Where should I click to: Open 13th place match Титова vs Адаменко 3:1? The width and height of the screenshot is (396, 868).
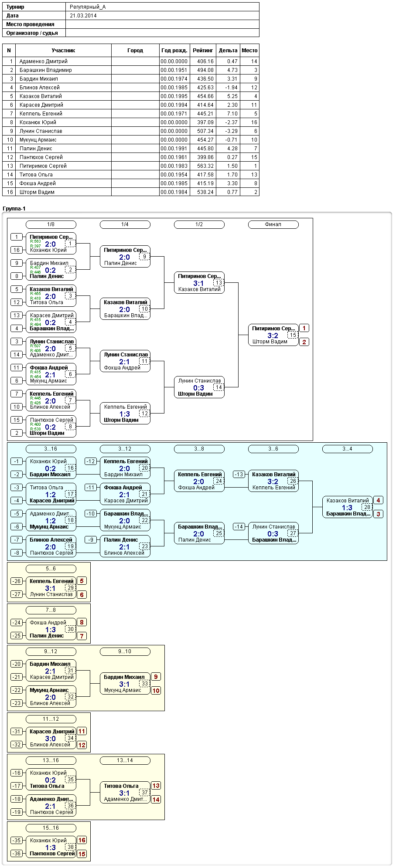(x=125, y=793)
